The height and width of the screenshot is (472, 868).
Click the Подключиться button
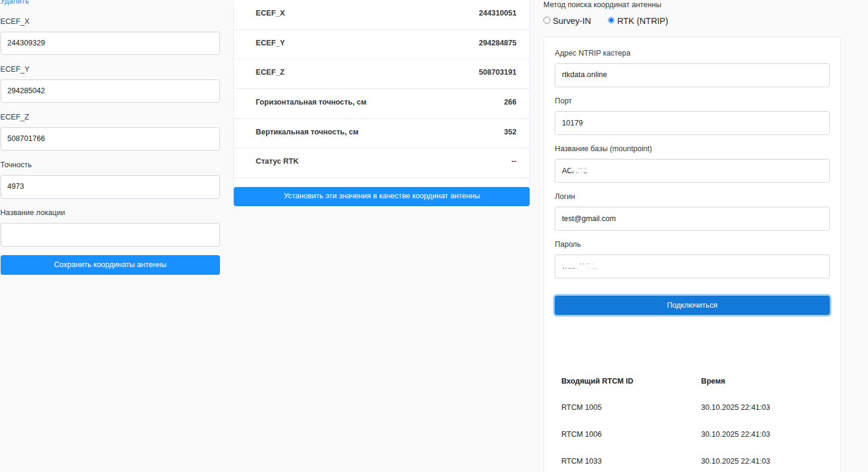pyautogui.click(x=692, y=305)
